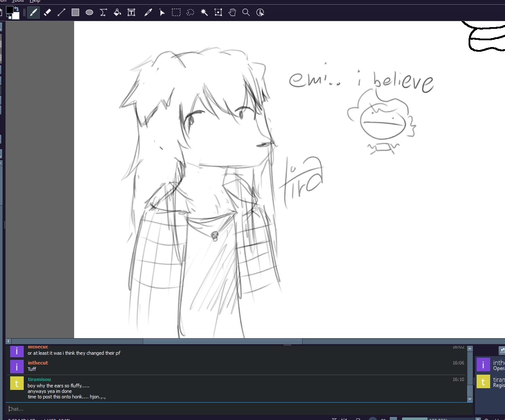This screenshot has height=420, width=505.
Task: Select the Freehand brush tool
Action: pyautogui.click(x=33, y=13)
